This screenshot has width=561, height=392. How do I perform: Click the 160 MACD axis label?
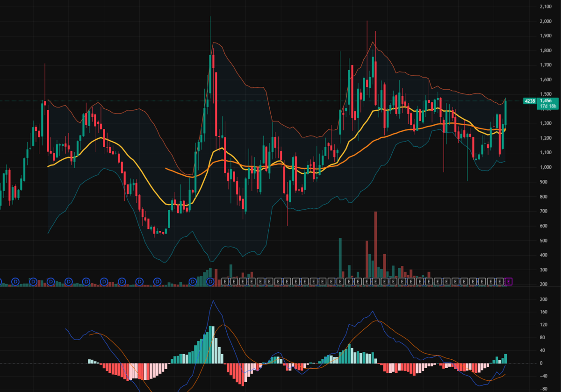point(544,312)
